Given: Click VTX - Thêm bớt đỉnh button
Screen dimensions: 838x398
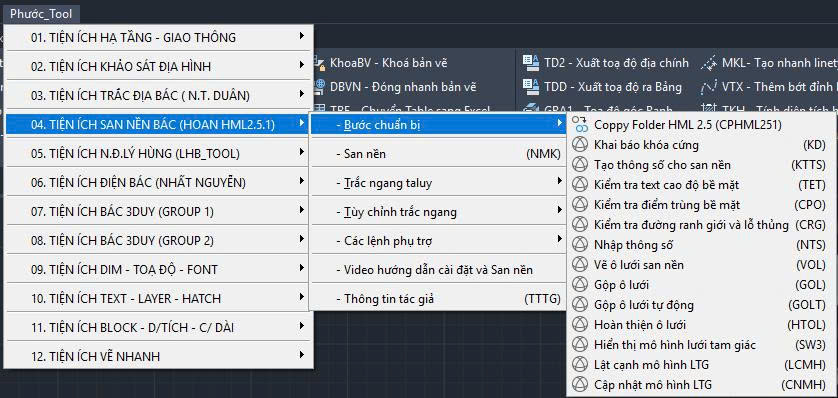Looking at the screenshot, I should coord(769,86).
